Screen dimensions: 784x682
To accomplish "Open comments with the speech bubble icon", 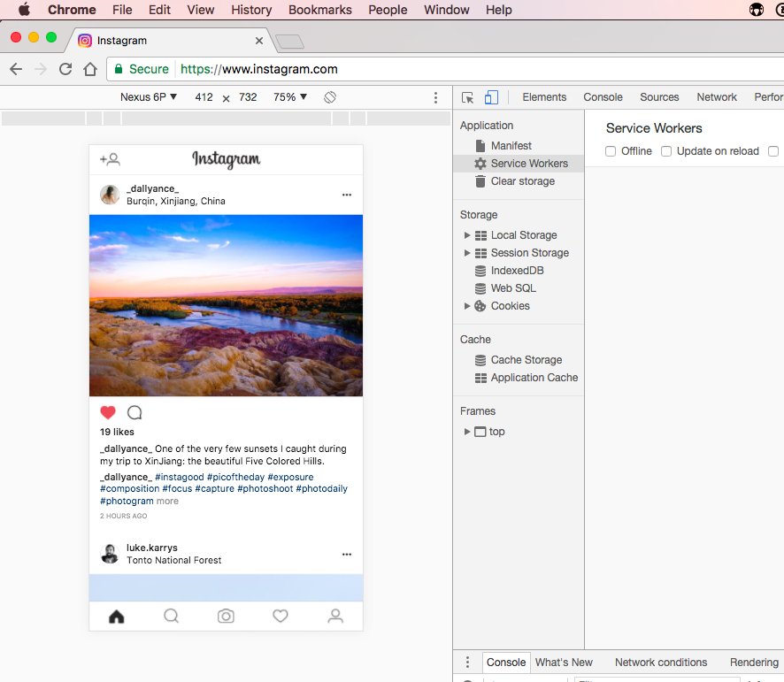I will point(135,412).
